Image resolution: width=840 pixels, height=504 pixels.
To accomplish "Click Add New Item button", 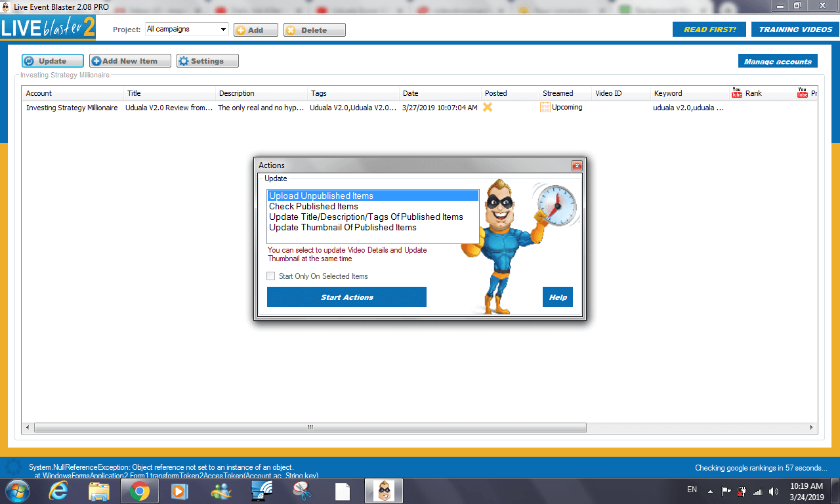I will click(130, 61).
